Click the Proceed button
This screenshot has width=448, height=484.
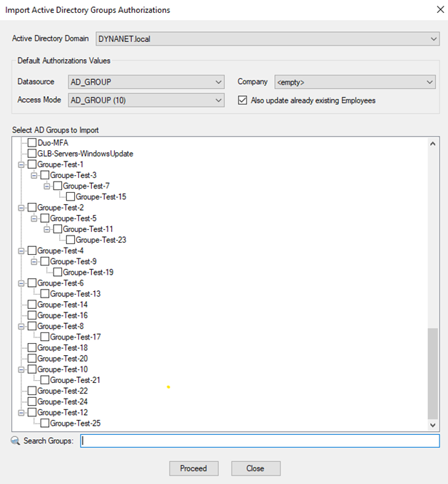193,468
